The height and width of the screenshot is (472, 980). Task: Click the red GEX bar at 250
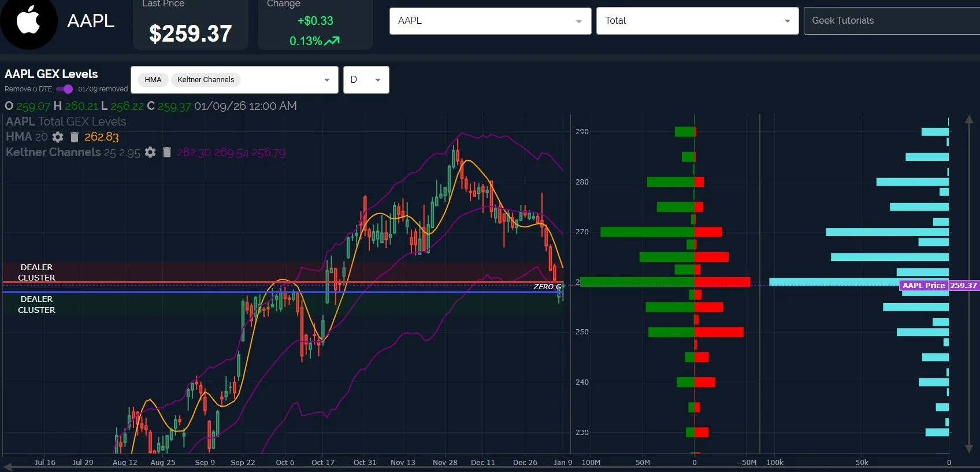click(x=719, y=332)
